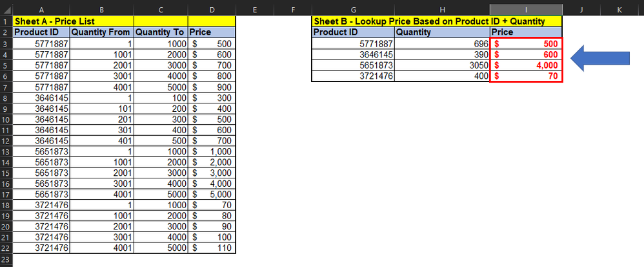Click quantity 390 in Sheet B
The image size is (644, 267).
point(442,54)
